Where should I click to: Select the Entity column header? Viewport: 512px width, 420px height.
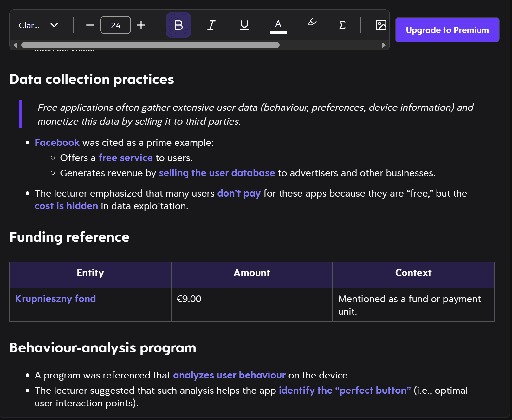[90, 273]
